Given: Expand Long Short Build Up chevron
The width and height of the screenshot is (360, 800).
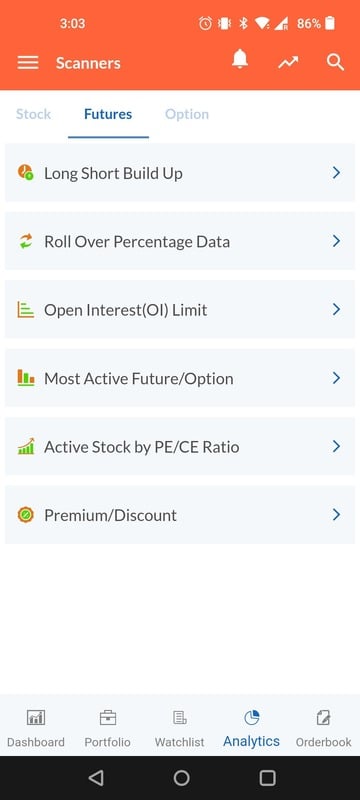Looking at the screenshot, I should 336,172.
